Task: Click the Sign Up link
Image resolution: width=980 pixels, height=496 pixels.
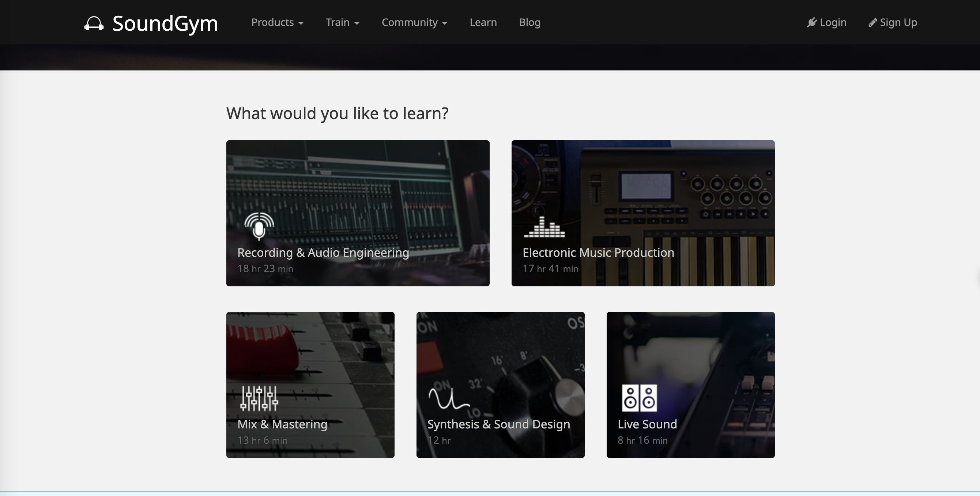Action: (x=898, y=22)
